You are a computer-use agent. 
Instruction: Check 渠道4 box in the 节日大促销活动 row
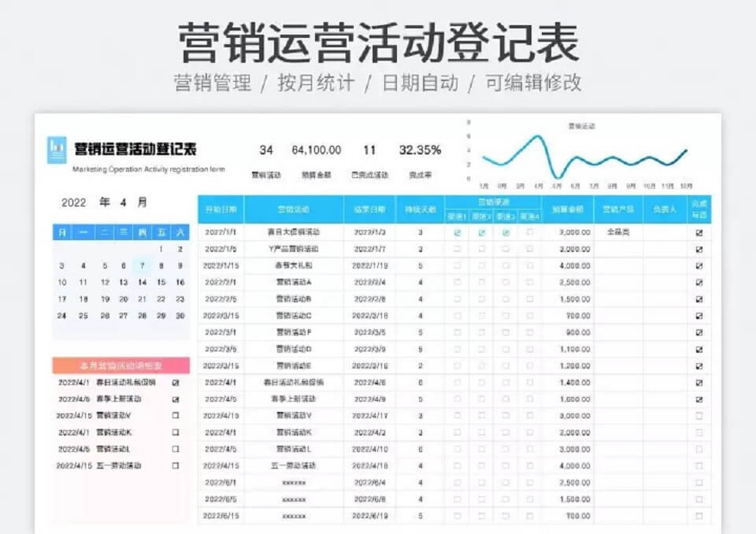(x=529, y=232)
